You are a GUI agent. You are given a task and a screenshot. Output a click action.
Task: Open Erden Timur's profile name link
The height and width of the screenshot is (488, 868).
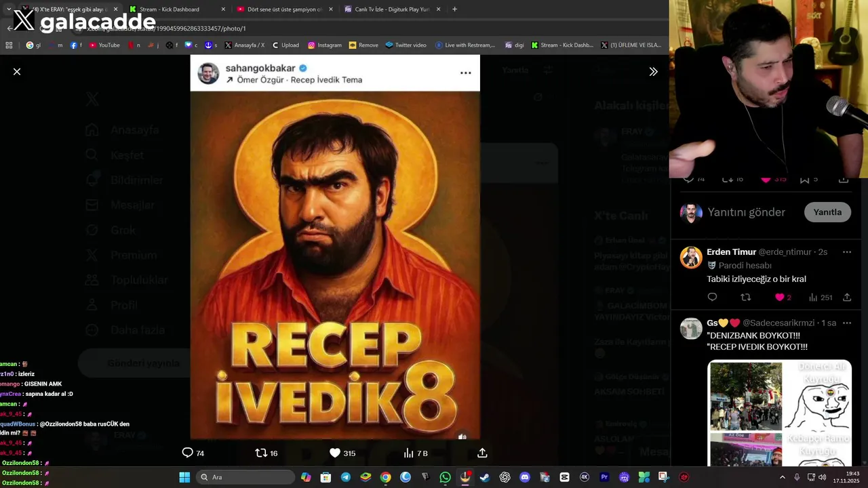[x=731, y=251]
